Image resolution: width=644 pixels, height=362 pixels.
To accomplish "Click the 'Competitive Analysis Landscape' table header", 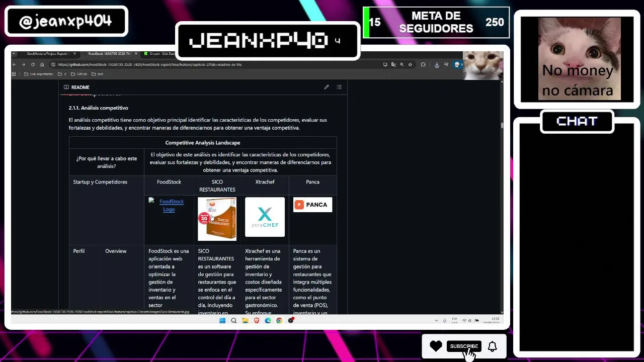I will (x=203, y=143).
